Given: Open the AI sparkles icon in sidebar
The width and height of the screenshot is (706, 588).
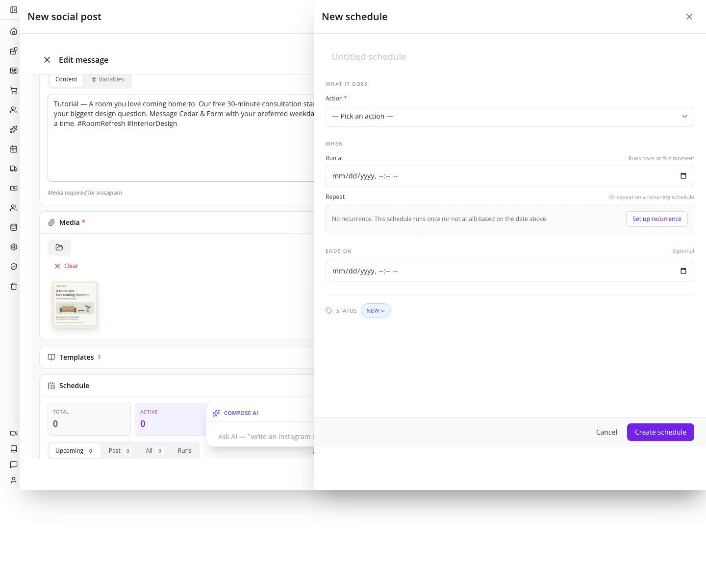Looking at the screenshot, I should pyautogui.click(x=14, y=129).
